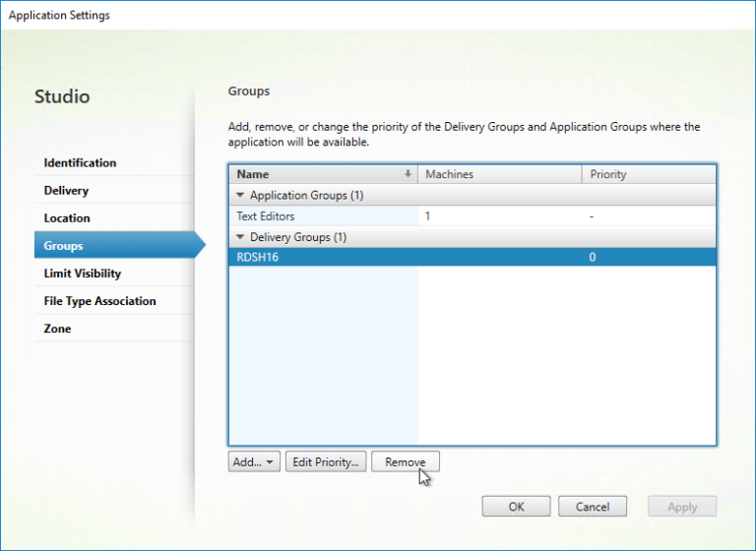Click the Machines column header
Screen dimensions: 756x551
499,174
